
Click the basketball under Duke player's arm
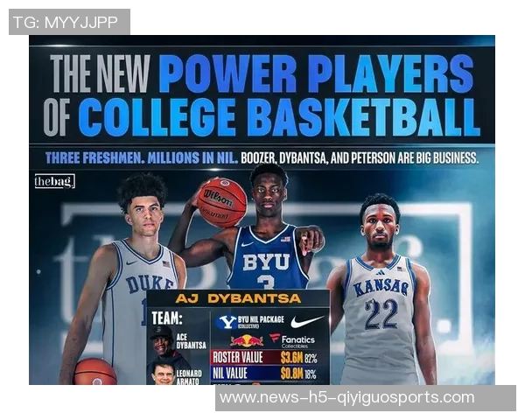point(95,372)
